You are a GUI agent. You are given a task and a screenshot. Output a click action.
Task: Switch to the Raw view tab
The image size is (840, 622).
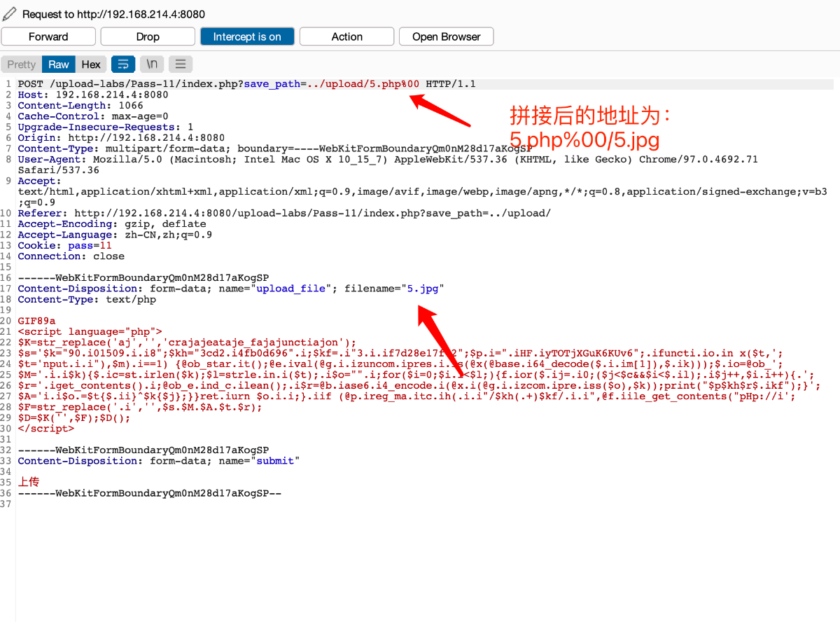click(59, 64)
